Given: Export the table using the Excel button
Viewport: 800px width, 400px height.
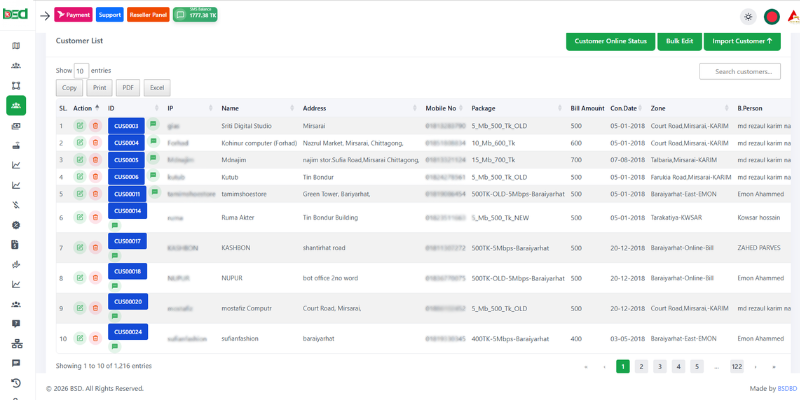Looking at the screenshot, I should pyautogui.click(x=157, y=88).
